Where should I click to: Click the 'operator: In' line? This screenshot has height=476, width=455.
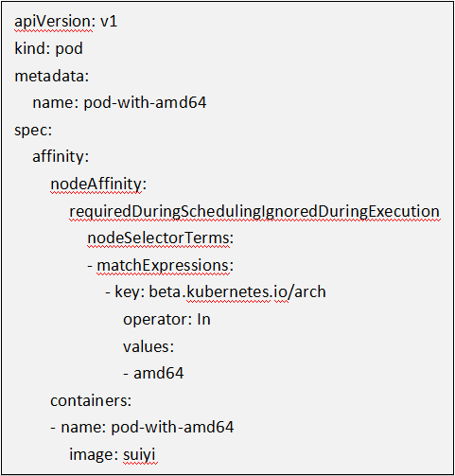[166, 320]
